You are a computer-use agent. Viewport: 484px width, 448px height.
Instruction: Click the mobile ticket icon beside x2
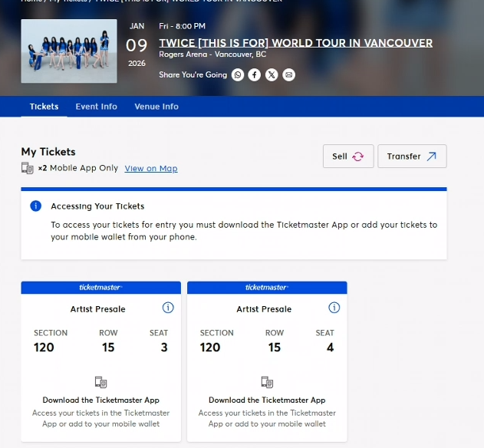(x=28, y=168)
